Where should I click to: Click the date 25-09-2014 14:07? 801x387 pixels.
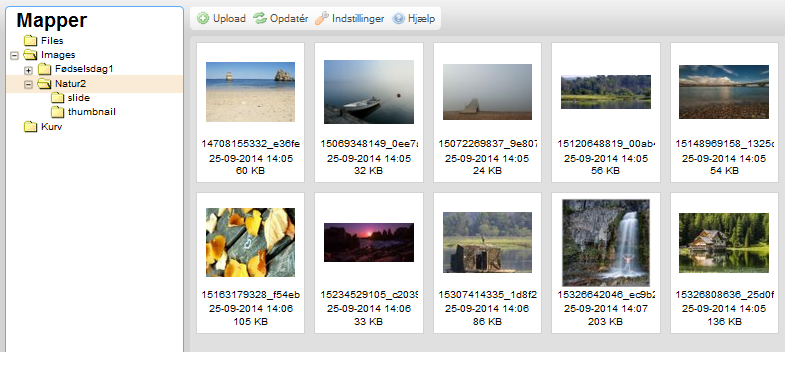tap(606, 309)
